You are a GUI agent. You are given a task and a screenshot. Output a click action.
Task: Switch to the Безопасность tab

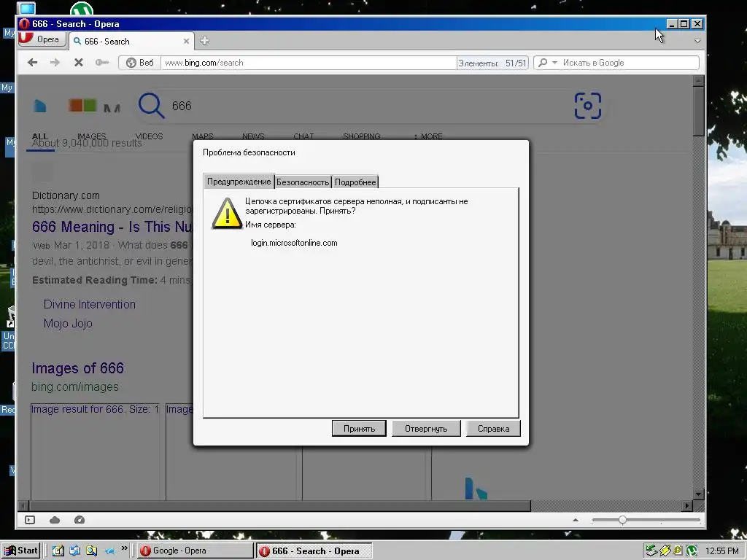(303, 182)
